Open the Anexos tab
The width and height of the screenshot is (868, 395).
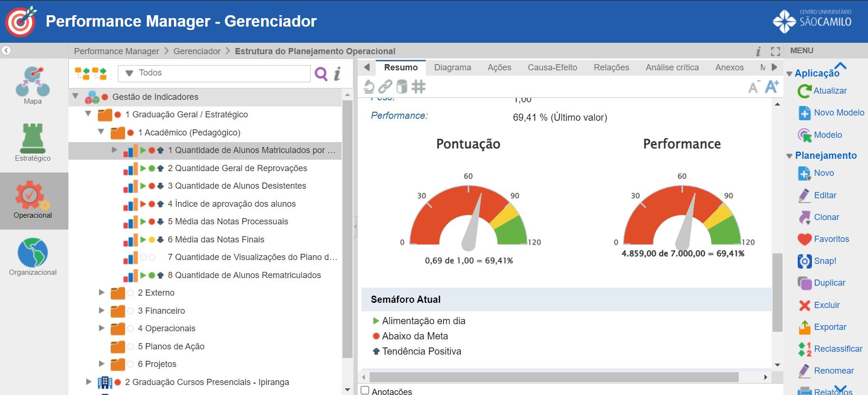729,67
